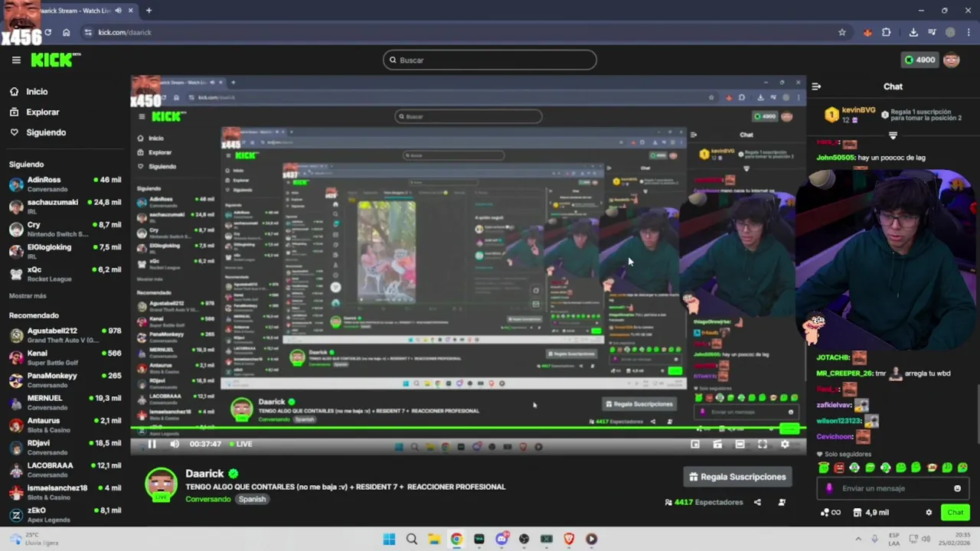
Task: Click Regala Suscripciones button
Action: [737, 477]
